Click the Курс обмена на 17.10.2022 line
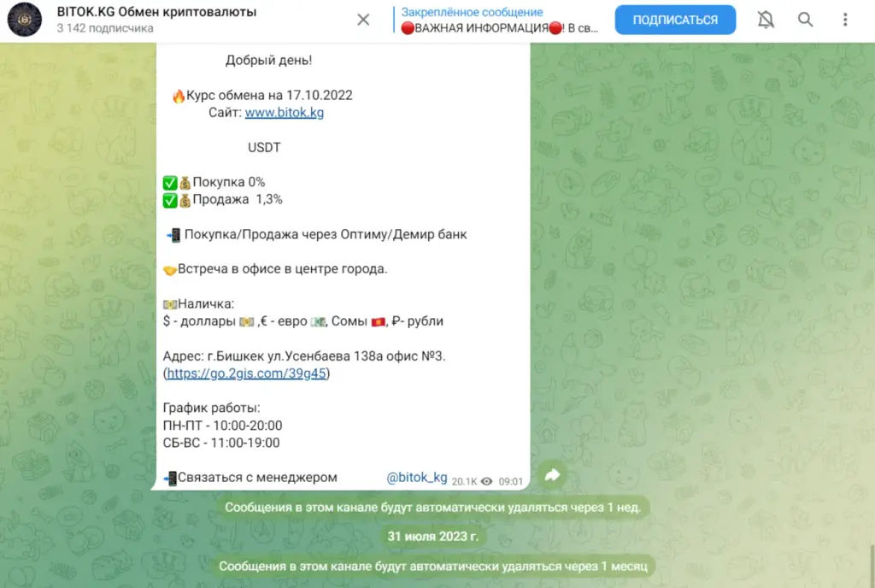 click(262, 96)
